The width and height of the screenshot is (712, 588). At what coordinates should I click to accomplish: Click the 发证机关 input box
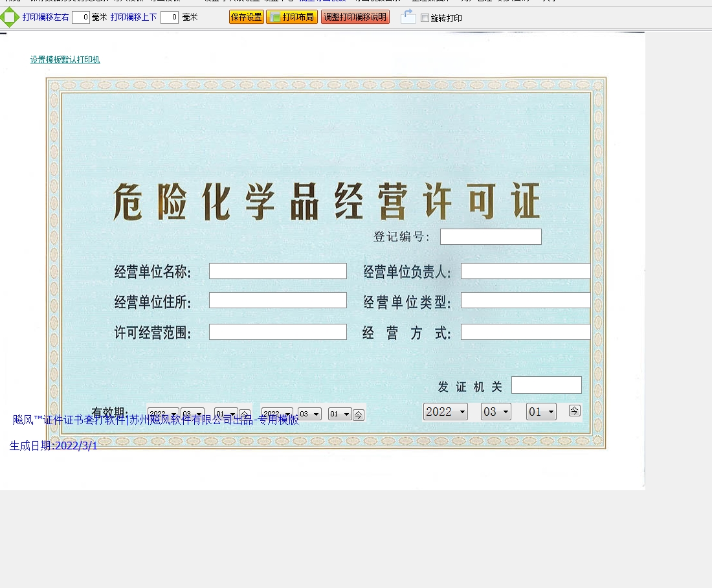pos(546,385)
